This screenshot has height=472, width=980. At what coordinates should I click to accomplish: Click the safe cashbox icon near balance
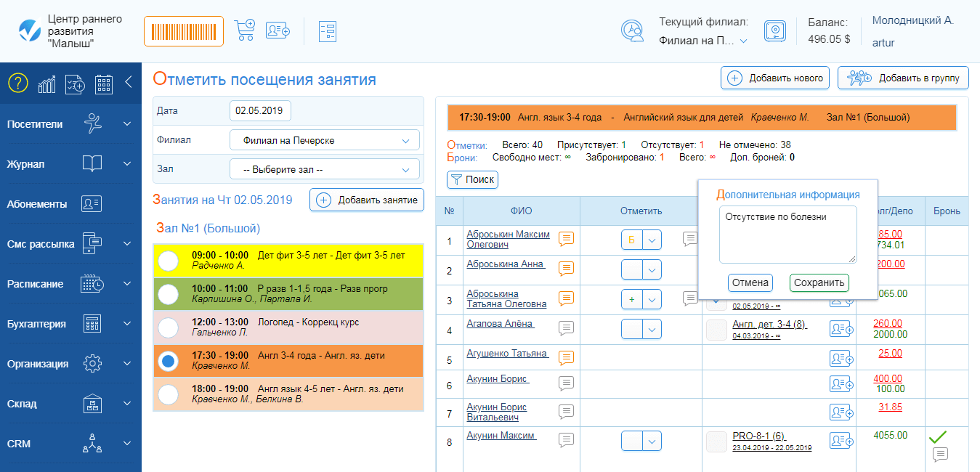pos(775,31)
